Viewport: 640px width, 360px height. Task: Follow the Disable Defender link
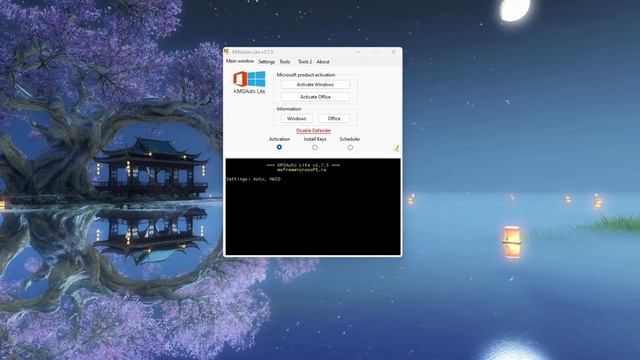pyautogui.click(x=313, y=131)
